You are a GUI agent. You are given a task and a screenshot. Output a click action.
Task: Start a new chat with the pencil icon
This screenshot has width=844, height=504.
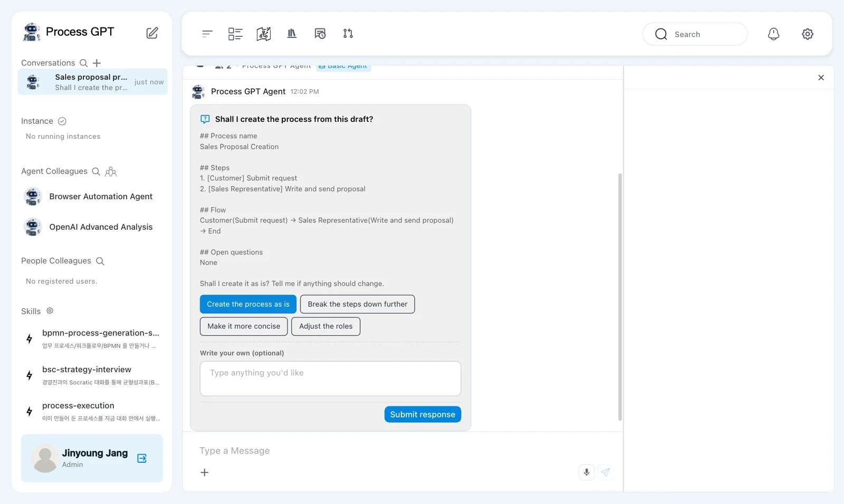(x=152, y=33)
